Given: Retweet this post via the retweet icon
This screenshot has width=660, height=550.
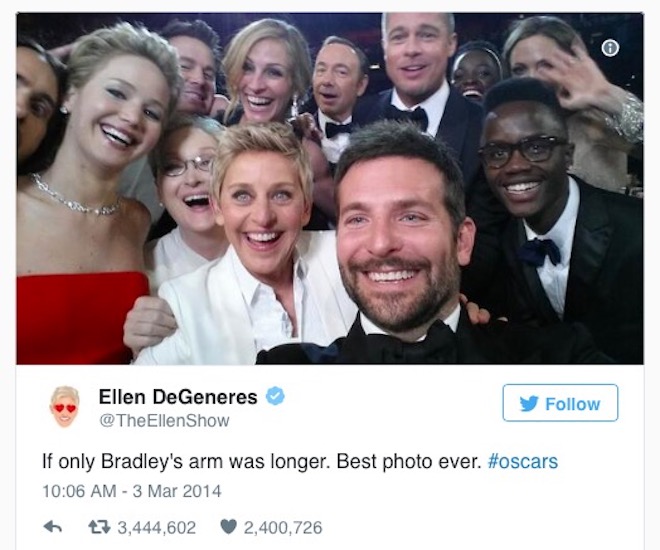Looking at the screenshot, I should 99,527.
